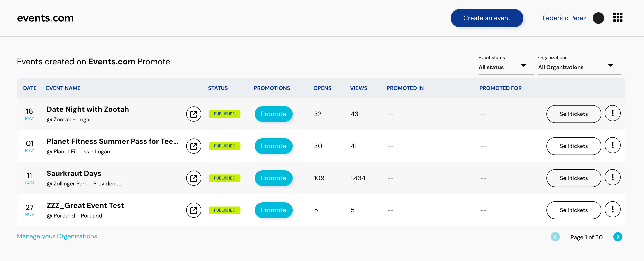Click PUBLISHED badge on Date Night row
Image resolution: width=644 pixels, height=261 pixels.
pos(224,114)
